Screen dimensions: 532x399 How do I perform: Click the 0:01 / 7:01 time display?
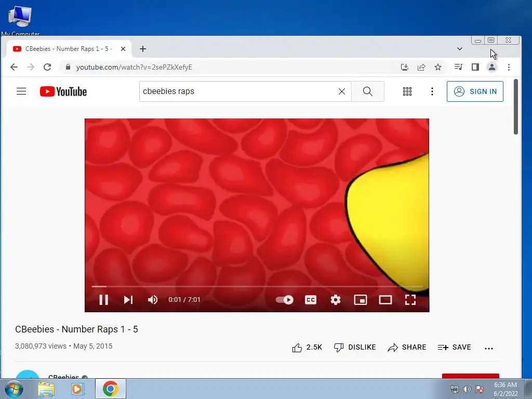tap(184, 300)
